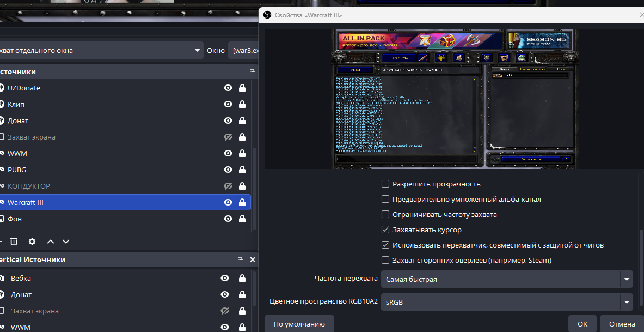This screenshot has width=644, height=332.
Task: Toggle the lock on the PUBG source
Action: [242, 170]
